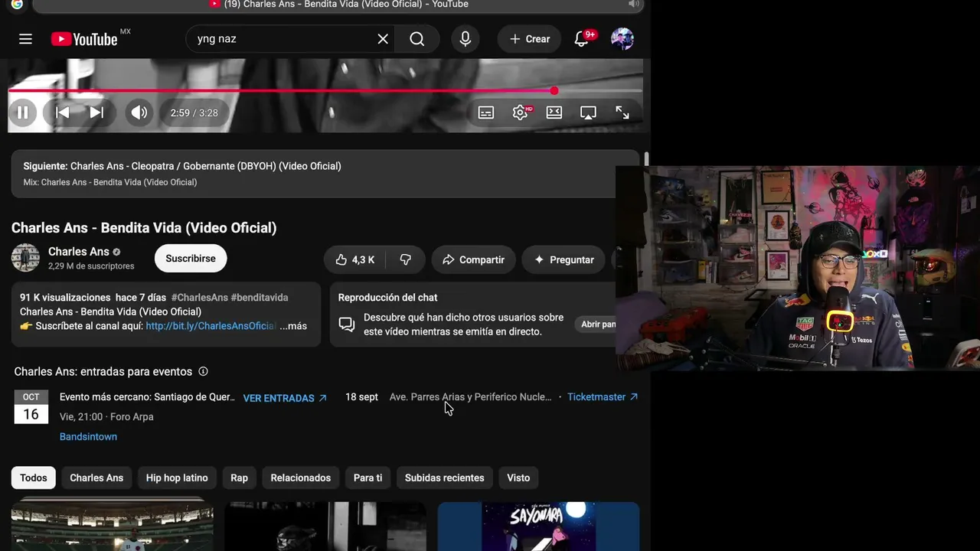This screenshot has height=551, width=980.
Task: Enter fullscreen mode
Action: point(622,112)
